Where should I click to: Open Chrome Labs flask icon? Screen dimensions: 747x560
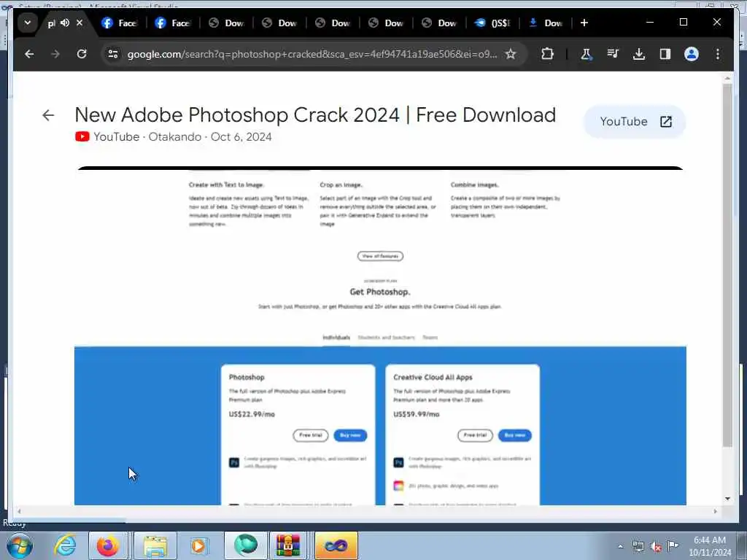pos(586,54)
